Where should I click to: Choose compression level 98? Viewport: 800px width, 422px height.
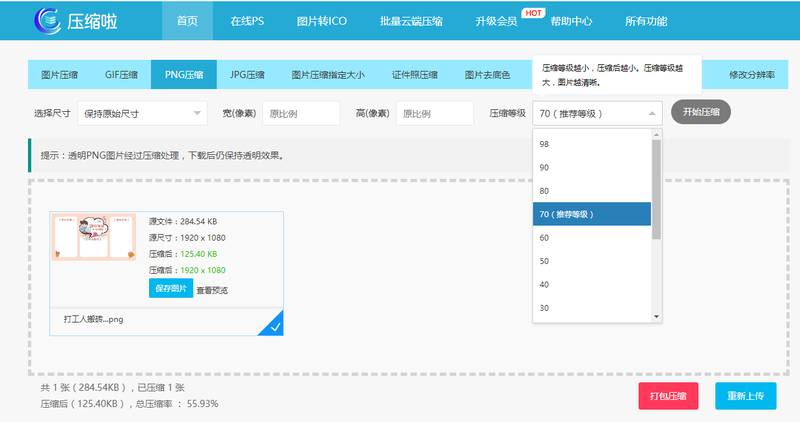[x=592, y=144]
